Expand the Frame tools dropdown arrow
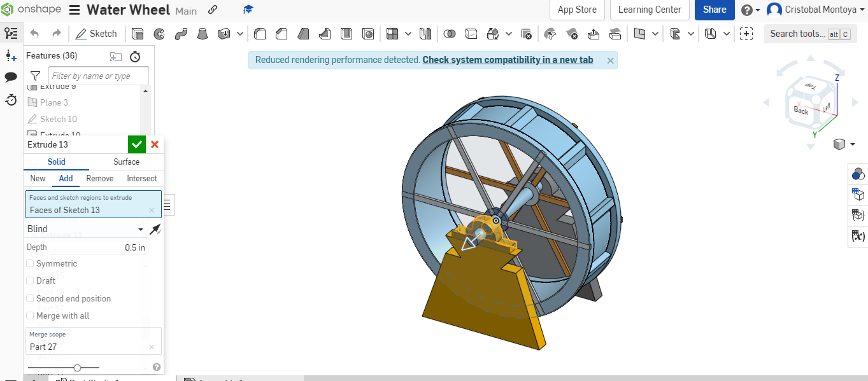 click(691, 34)
